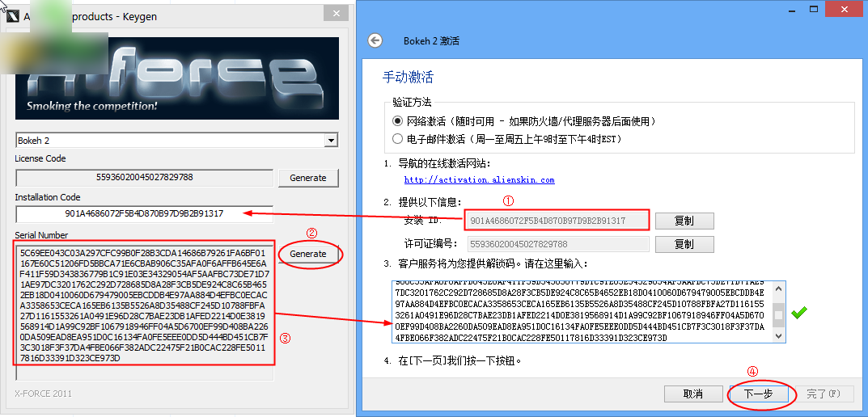Click the 在[下一页]我们按一下按钮 instruction text

point(460,361)
